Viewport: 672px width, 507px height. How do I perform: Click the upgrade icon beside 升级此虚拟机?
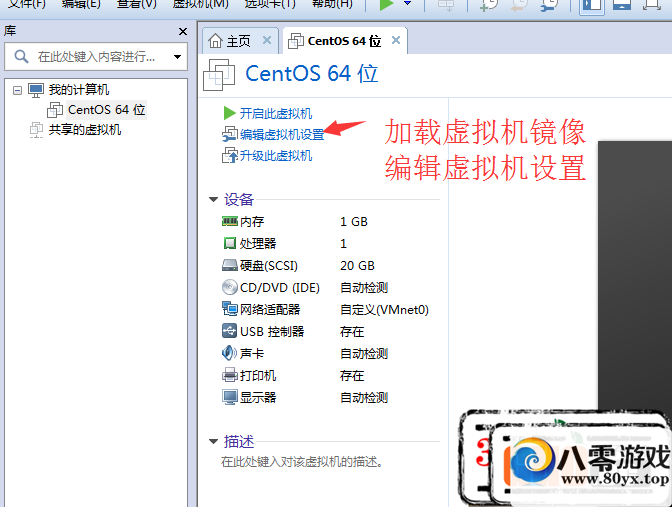coord(230,155)
